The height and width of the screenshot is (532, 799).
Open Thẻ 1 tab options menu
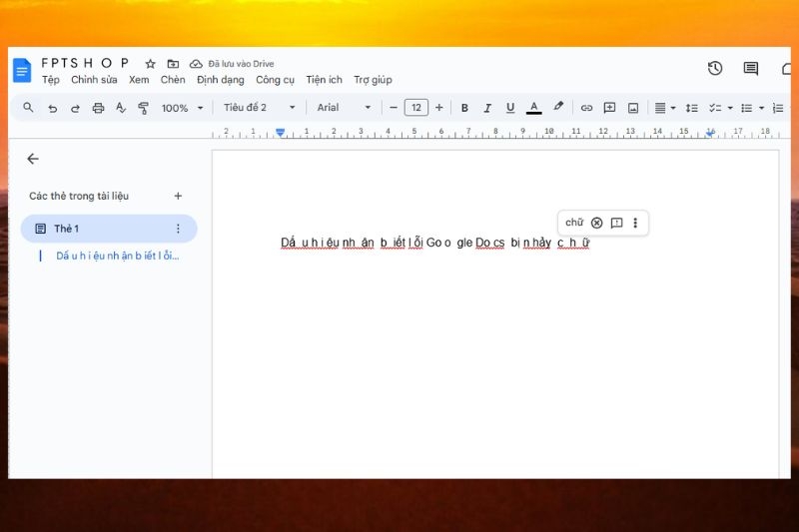pos(178,229)
